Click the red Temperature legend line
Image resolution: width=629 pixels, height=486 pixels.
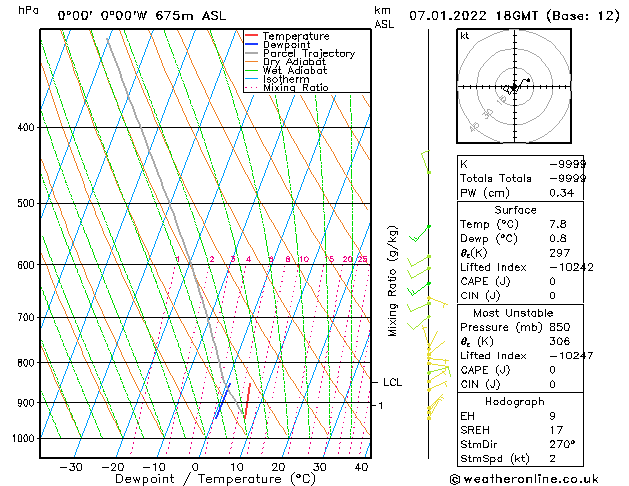click(251, 36)
